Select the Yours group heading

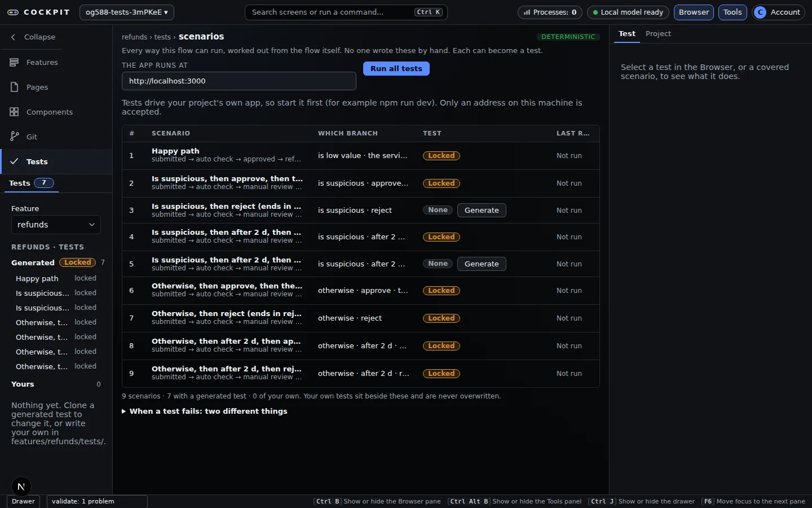[23, 384]
